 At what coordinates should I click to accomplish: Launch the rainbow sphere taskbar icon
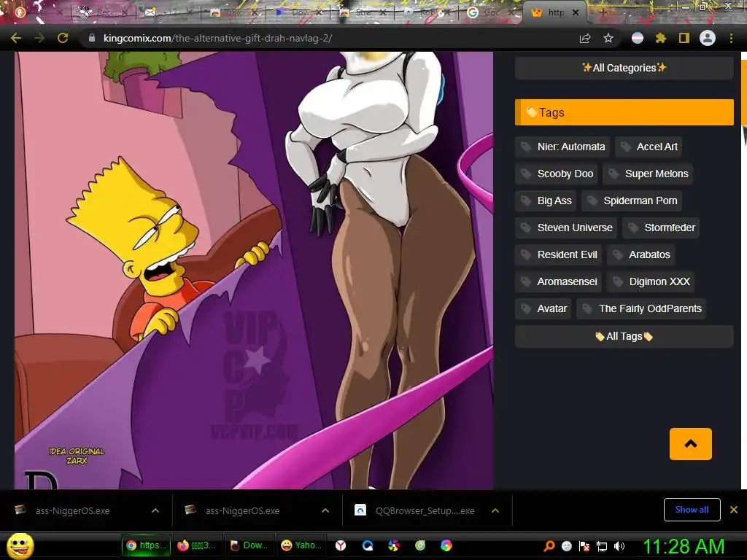click(446, 545)
